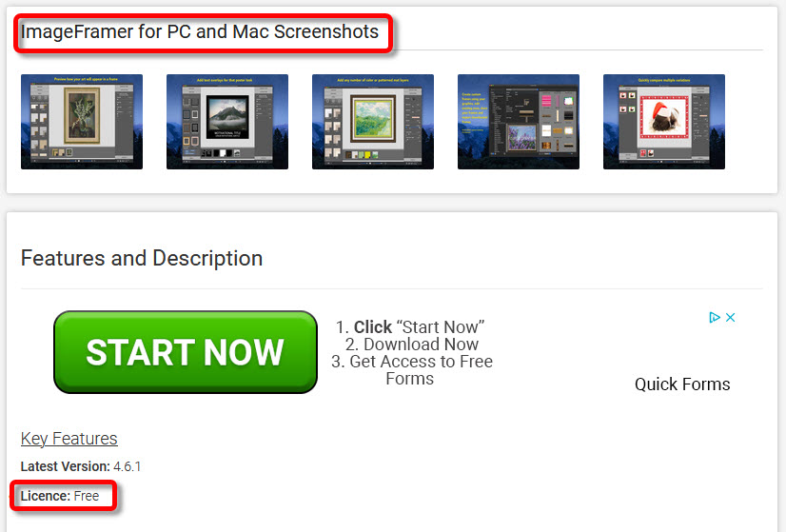Open the Key Features link

[x=69, y=438]
